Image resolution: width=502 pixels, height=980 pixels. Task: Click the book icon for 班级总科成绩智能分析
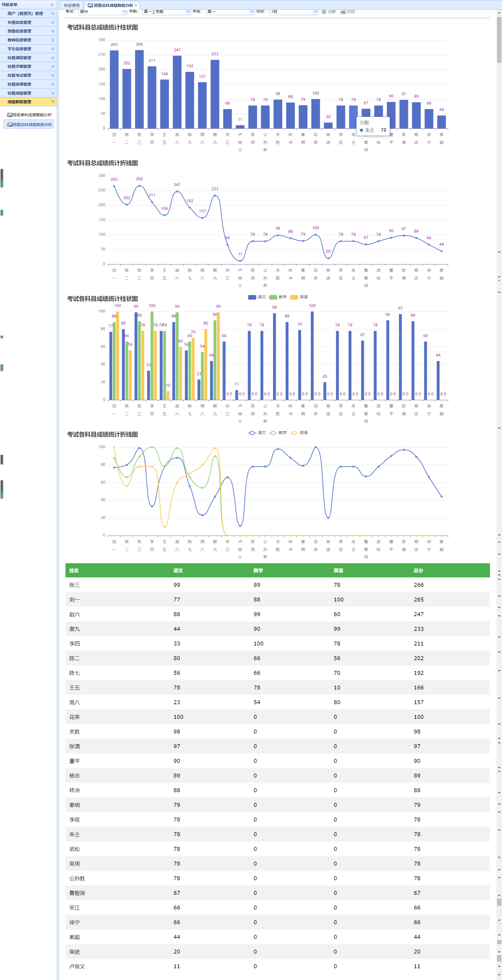pyautogui.click(x=9, y=124)
